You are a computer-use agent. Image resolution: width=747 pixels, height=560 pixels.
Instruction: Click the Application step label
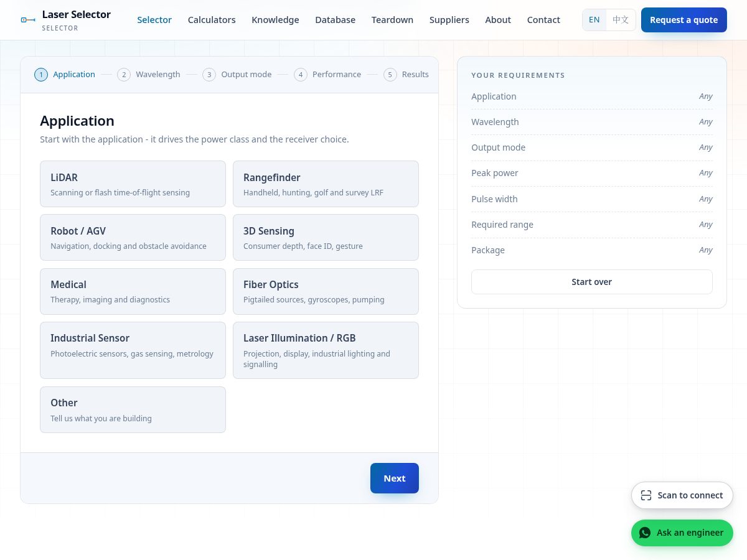point(74,75)
